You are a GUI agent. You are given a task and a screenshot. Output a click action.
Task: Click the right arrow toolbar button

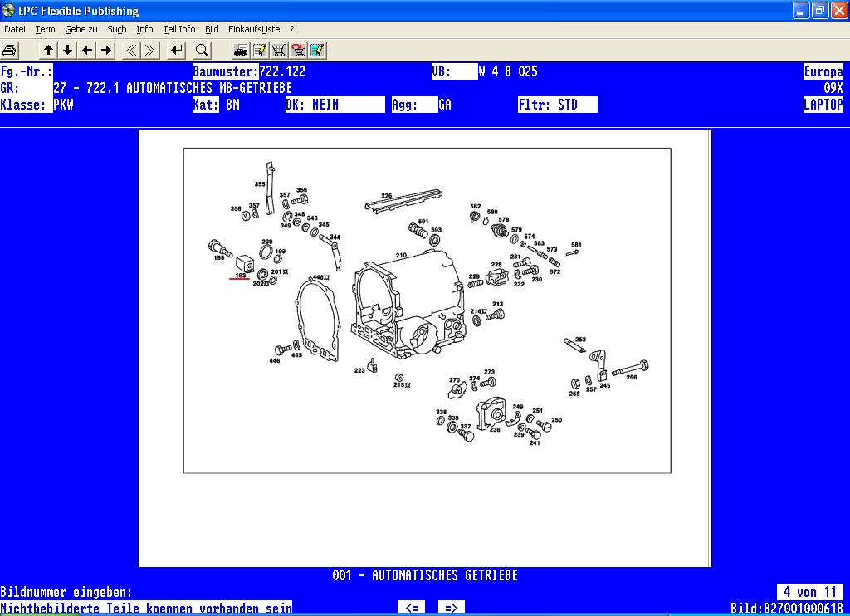coord(106,50)
